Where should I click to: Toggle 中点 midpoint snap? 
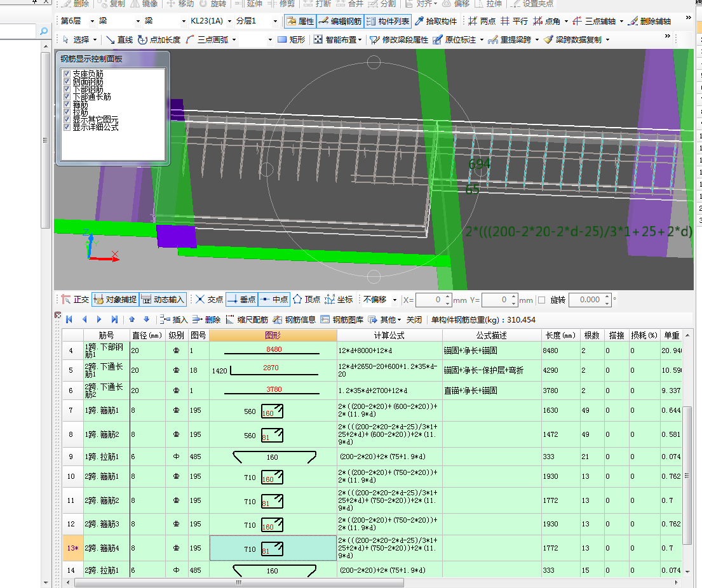[x=274, y=299]
